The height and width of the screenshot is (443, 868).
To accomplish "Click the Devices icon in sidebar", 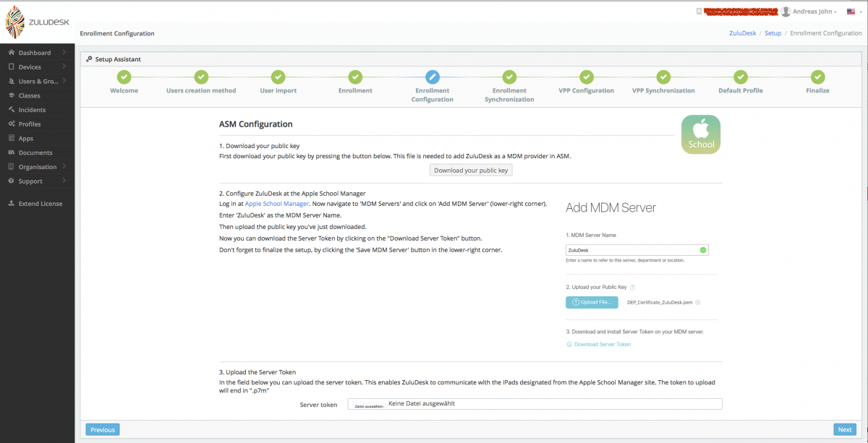I will (12, 67).
